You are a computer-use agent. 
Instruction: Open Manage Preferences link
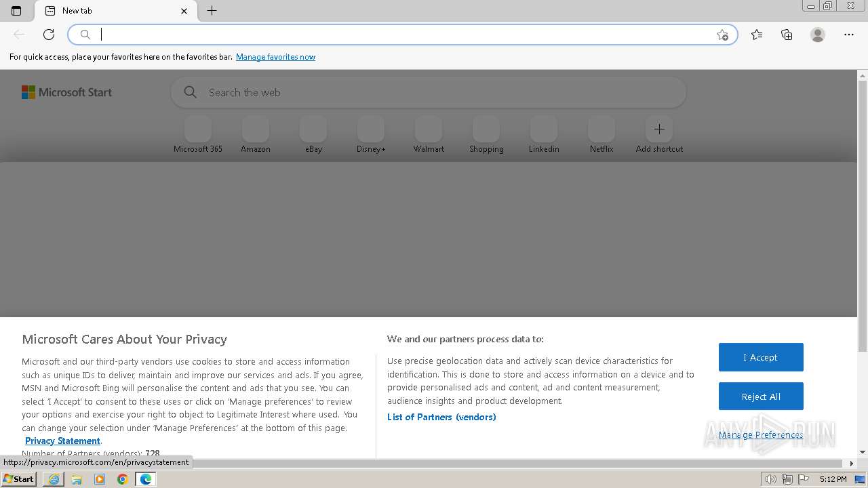point(761,435)
